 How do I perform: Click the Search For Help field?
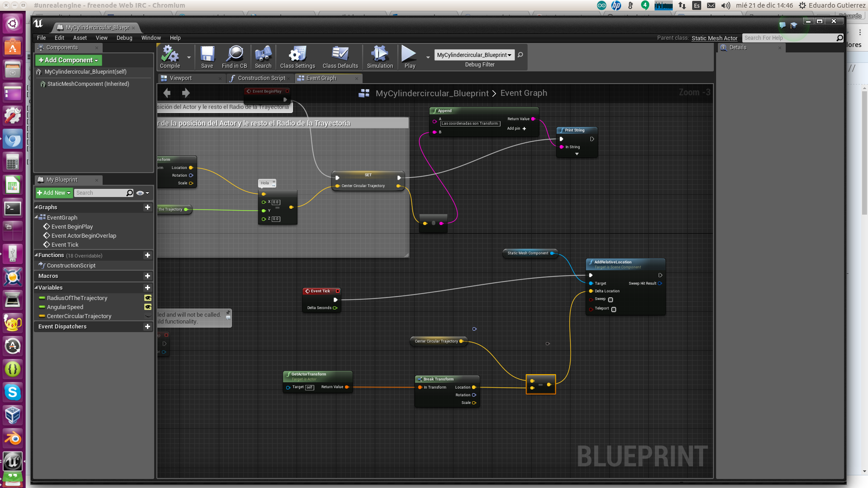[x=789, y=38]
